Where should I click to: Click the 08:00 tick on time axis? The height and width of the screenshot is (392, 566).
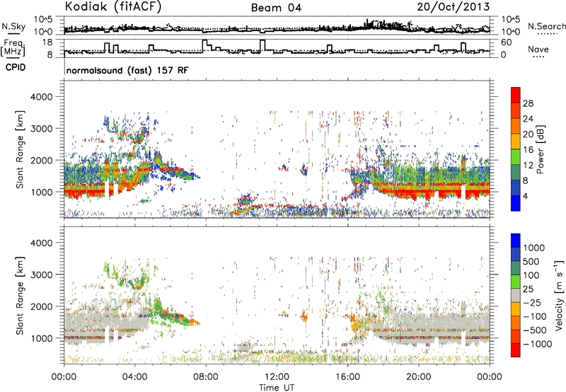[x=206, y=377]
